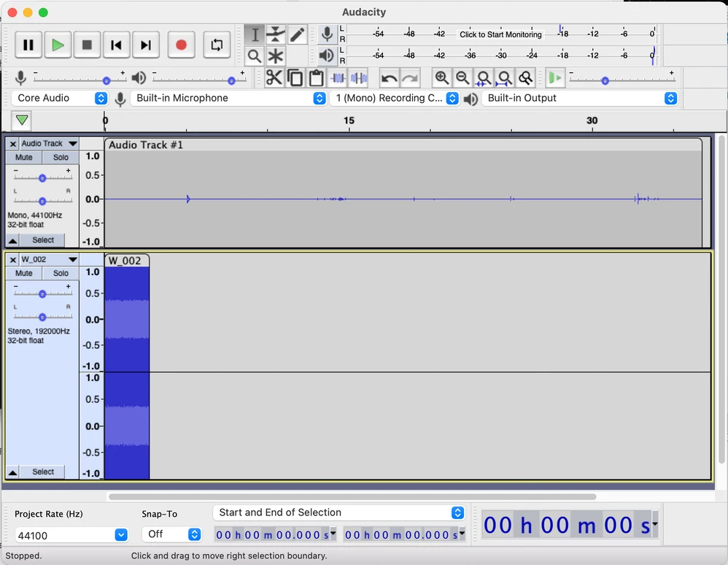Click the Play-at-speed green icon
Screen dimensions: 728x565
click(x=555, y=78)
